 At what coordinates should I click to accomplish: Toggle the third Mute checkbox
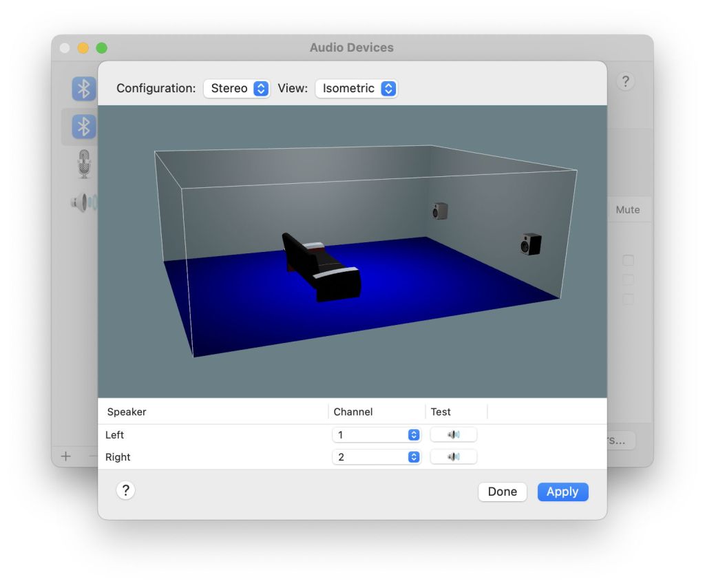click(628, 300)
